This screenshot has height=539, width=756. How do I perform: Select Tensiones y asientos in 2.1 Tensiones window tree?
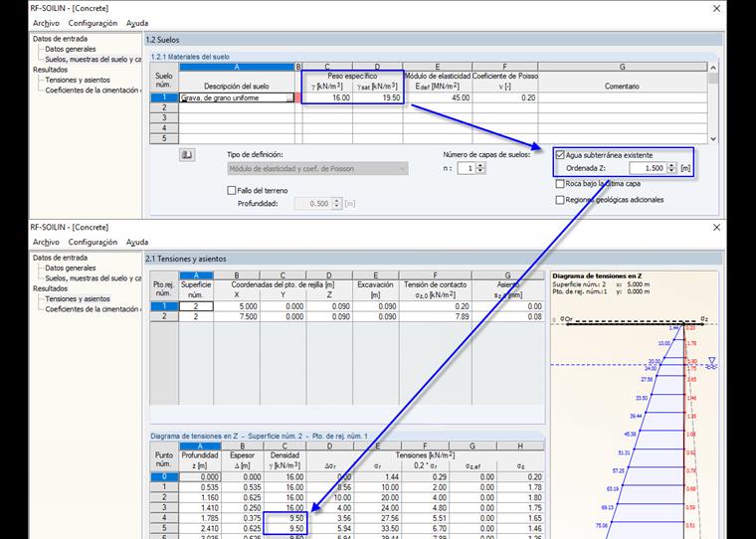pos(78,299)
